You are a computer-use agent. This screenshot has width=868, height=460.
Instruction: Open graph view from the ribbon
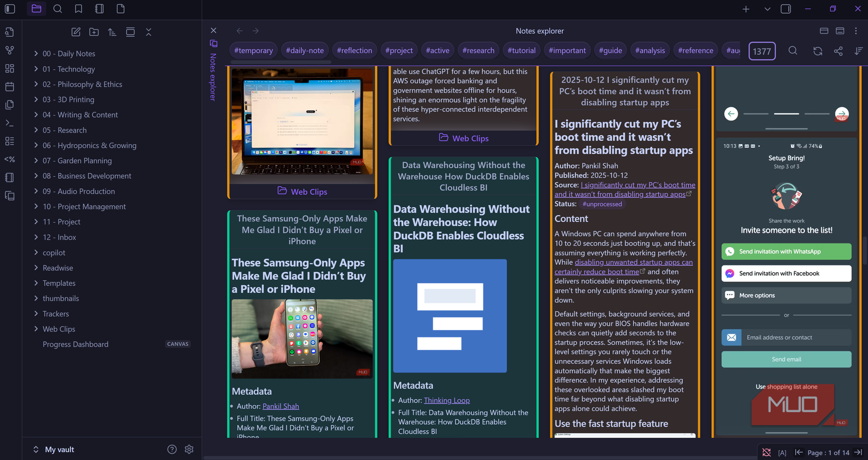coord(9,50)
